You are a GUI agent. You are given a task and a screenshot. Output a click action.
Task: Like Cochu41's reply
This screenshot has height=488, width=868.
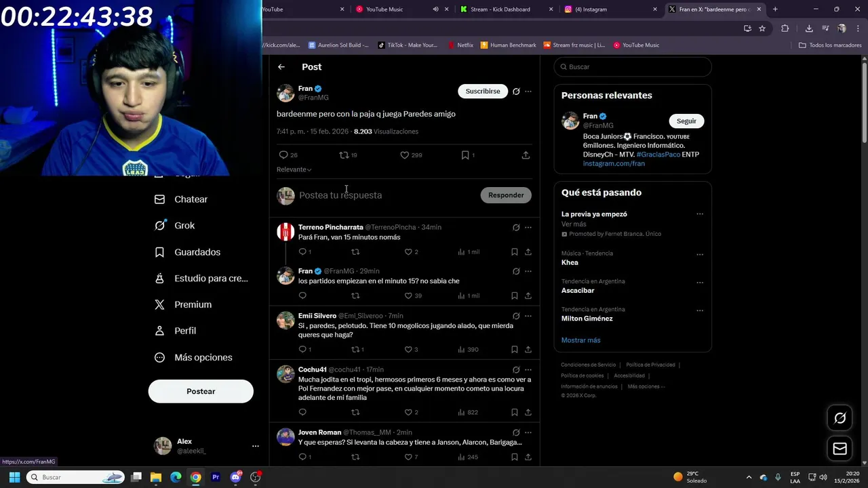point(408,412)
